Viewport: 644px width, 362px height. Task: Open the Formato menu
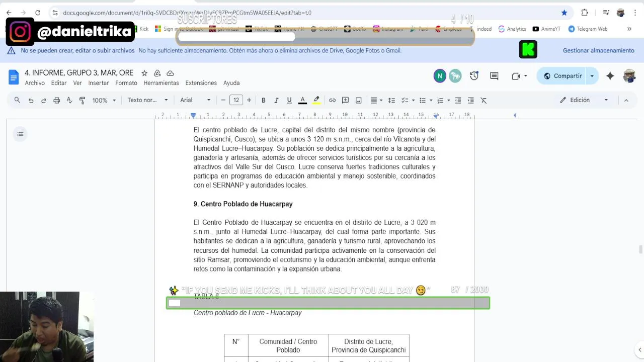126,83
